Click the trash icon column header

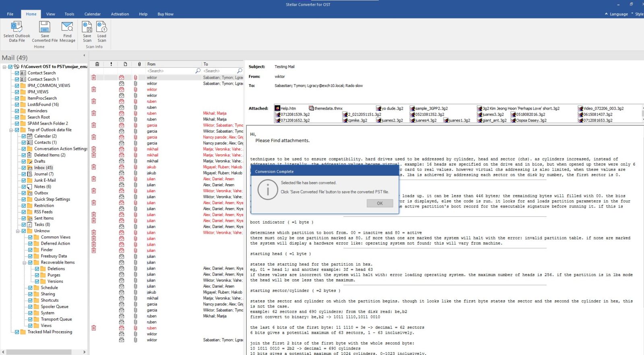click(97, 64)
